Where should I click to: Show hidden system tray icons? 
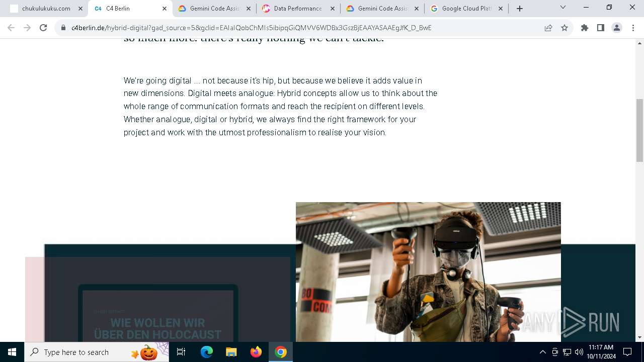point(542,352)
